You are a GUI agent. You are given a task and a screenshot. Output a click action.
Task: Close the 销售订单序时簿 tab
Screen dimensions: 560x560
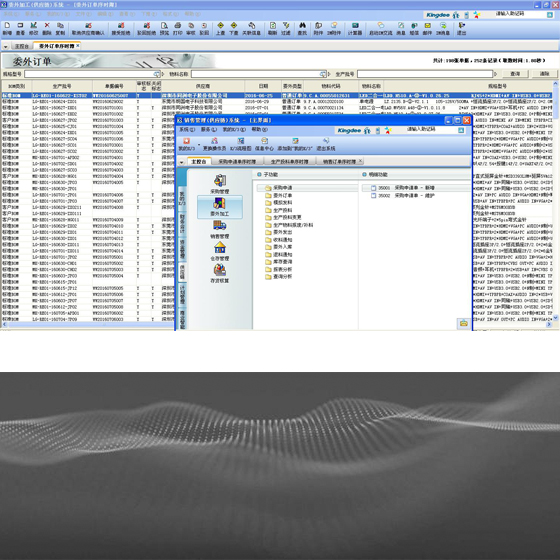[360, 161]
